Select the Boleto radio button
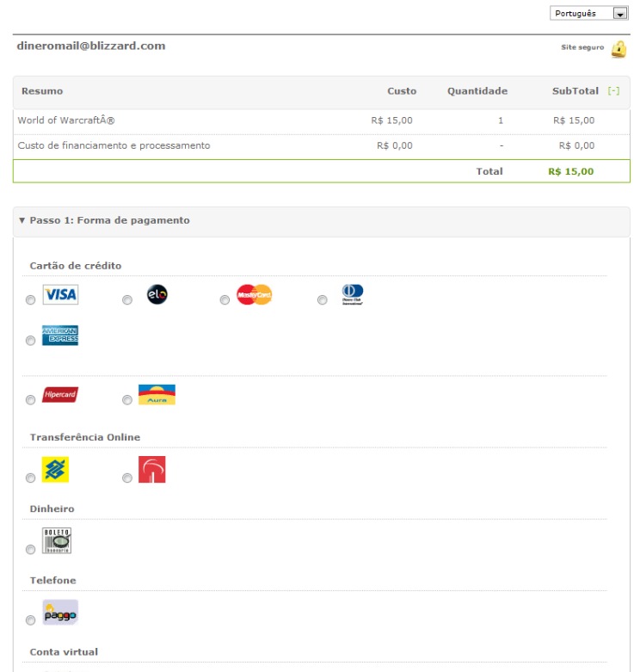634x672 pixels. point(30,550)
